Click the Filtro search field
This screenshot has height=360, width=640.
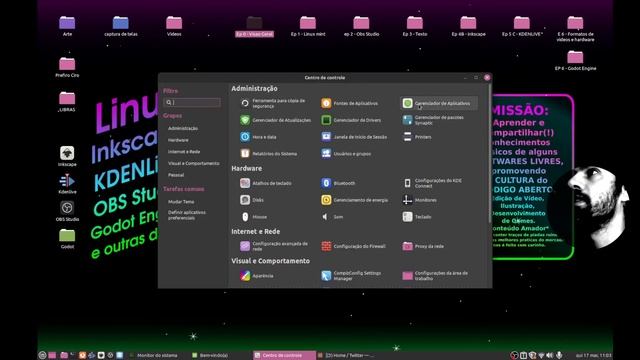tap(192, 102)
